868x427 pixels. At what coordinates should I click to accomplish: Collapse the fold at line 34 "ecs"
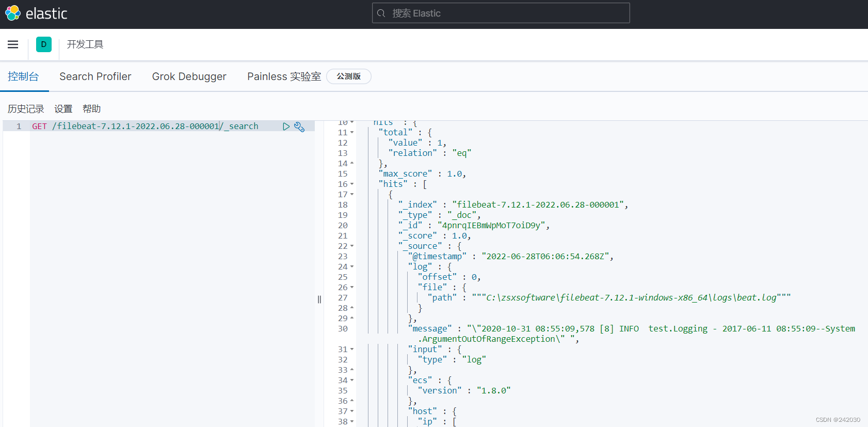coord(352,381)
